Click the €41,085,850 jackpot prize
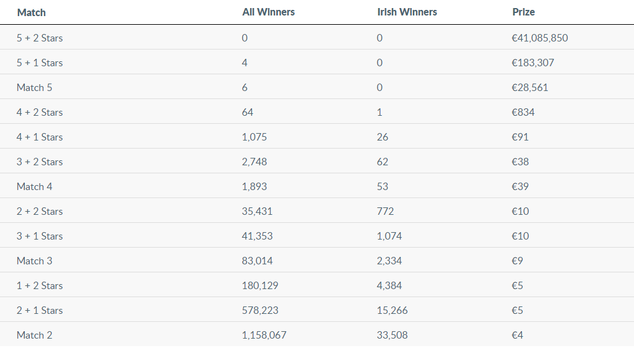This screenshot has width=634, height=364. click(x=539, y=38)
